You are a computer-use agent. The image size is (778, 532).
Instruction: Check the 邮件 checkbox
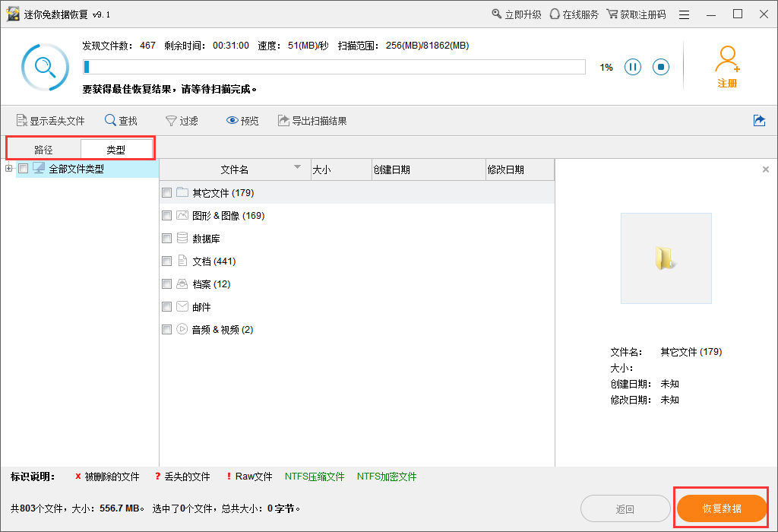[166, 307]
